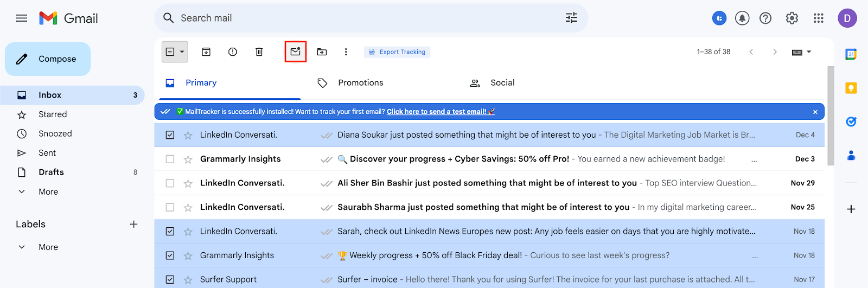868x288 pixels.
Task: Open Google Calendar side panel icon
Action: coord(851,54)
